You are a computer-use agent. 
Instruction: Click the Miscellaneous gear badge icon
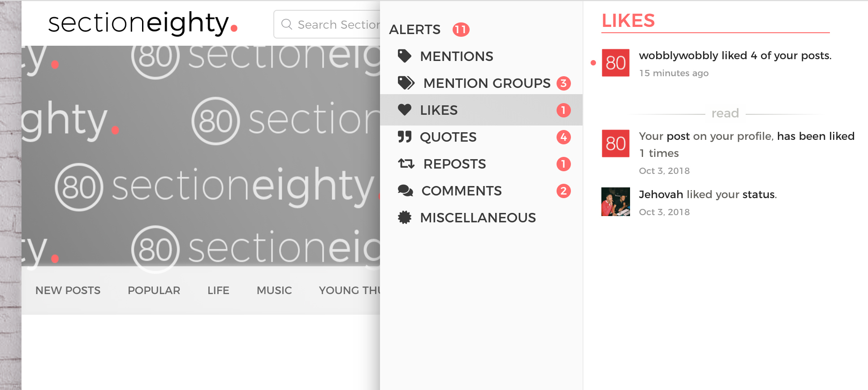pos(405,217)
